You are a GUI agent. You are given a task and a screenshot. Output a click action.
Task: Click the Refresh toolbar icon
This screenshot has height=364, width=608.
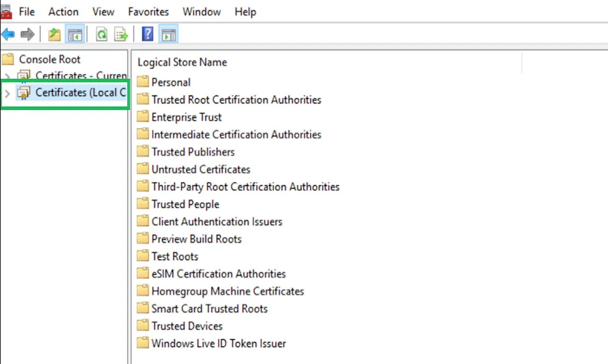pyautogui.click(x=102, y=35)
